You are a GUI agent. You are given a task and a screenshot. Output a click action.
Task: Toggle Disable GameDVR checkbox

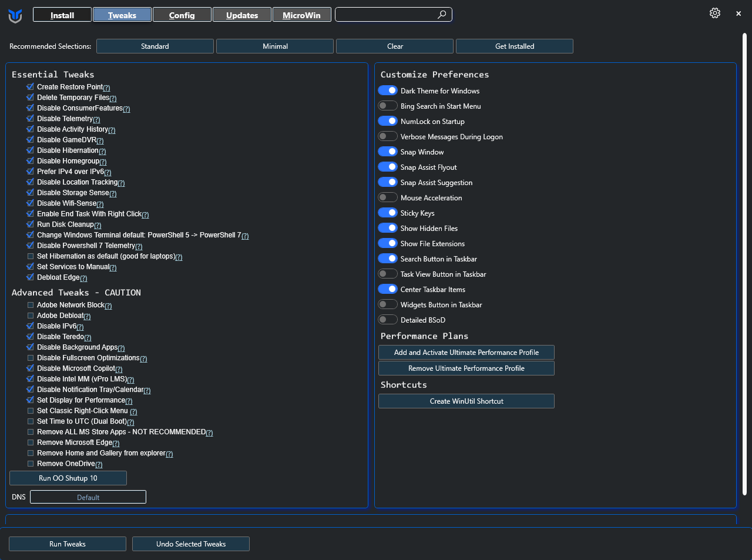pyautogui.click(x=31, y=140)
